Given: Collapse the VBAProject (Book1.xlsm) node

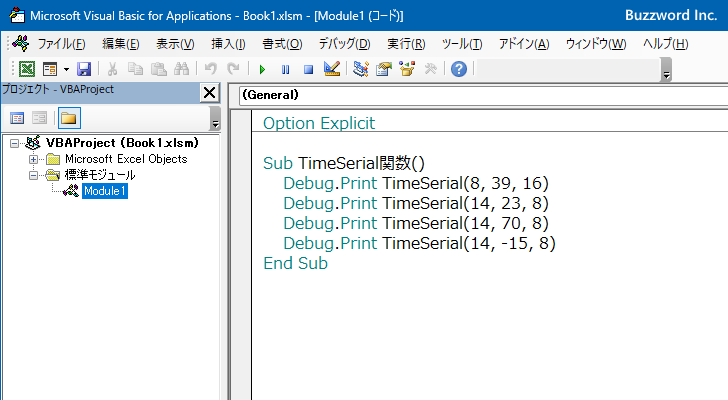Looking at the screenshot, I should click(x=14, y=143).
